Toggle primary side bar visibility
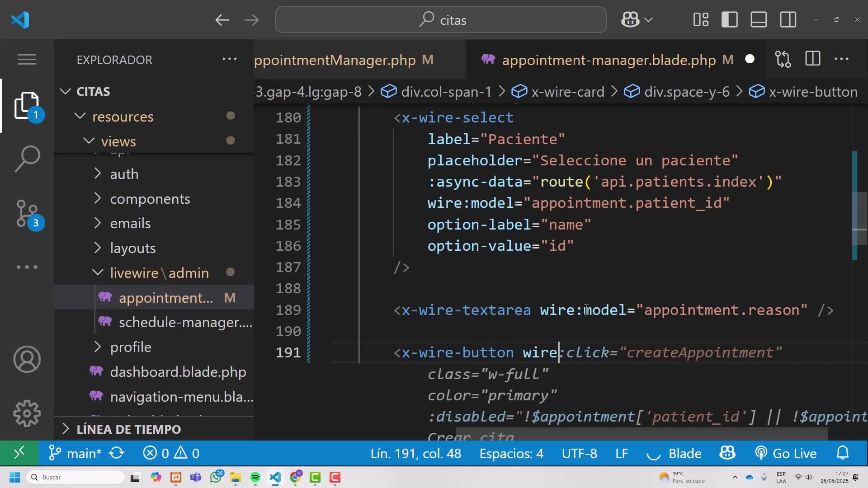The image size is (868, 488). pos(730,20)
